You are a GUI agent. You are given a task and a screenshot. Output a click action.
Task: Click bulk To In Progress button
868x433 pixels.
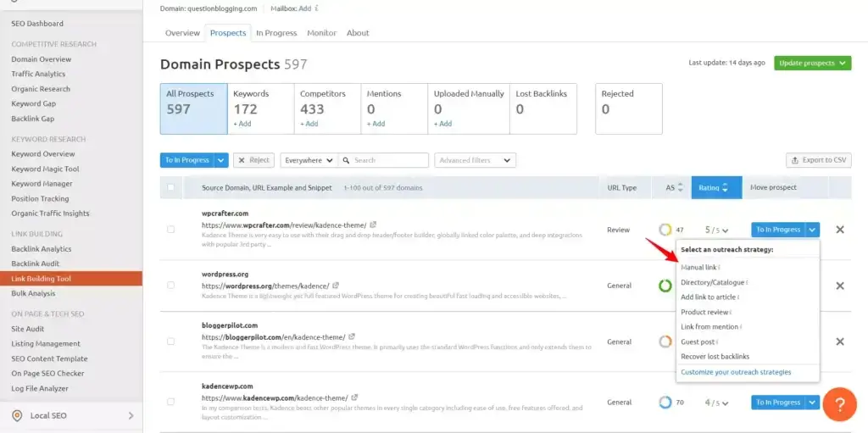(187, 160)
